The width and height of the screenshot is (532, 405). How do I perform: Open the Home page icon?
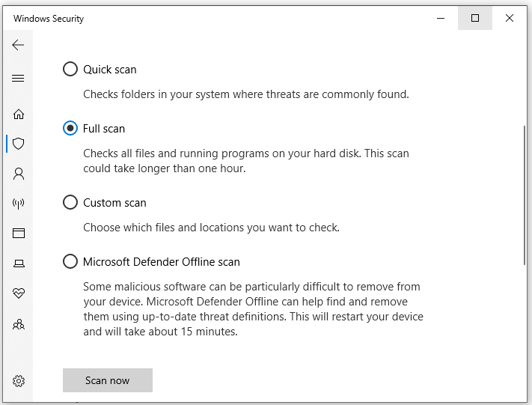pyautogui.click(x=19, y=114)
